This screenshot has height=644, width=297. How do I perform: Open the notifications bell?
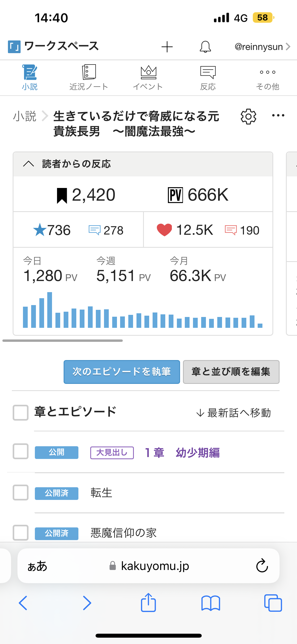pyautogui.click(x=205, y=47)
